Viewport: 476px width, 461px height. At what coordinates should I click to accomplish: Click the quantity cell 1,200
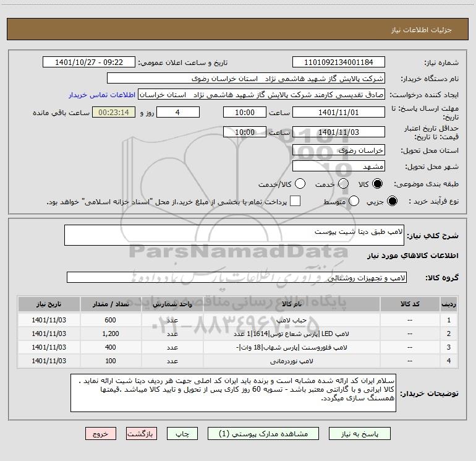click(111, 334)
